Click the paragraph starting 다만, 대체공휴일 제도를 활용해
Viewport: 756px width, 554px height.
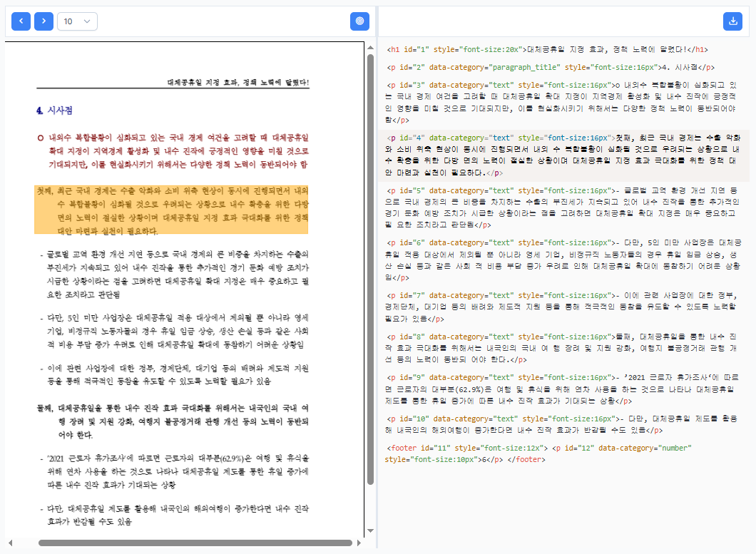[x=175, y=515]
